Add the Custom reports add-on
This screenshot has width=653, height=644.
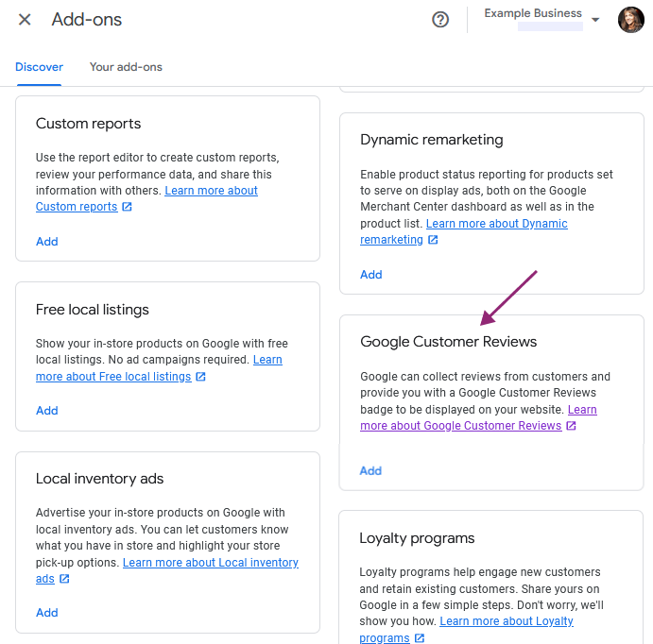point(47,242)
